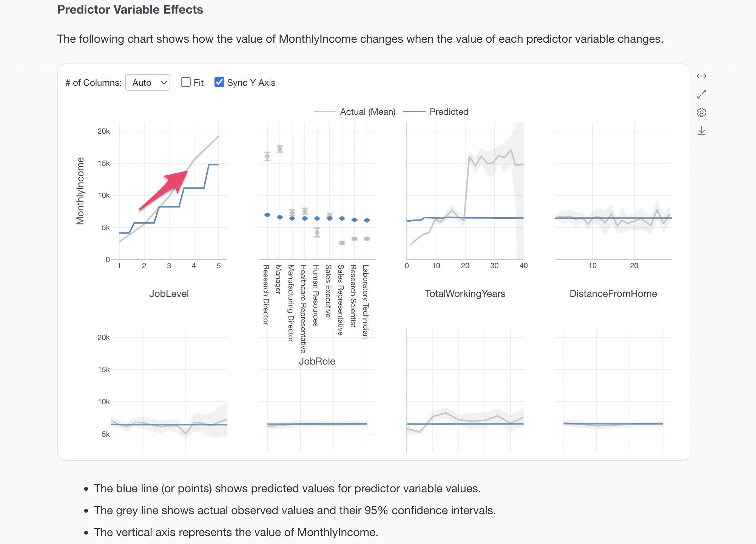Click the JobLevel chart title
Viewport: 756px width, 544px height.
tap(169, 294)
